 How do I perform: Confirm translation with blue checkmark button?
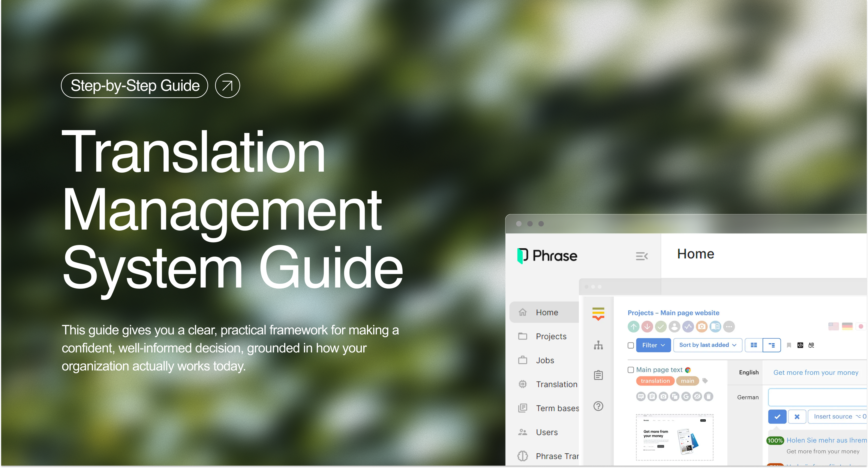pos(777,417)
